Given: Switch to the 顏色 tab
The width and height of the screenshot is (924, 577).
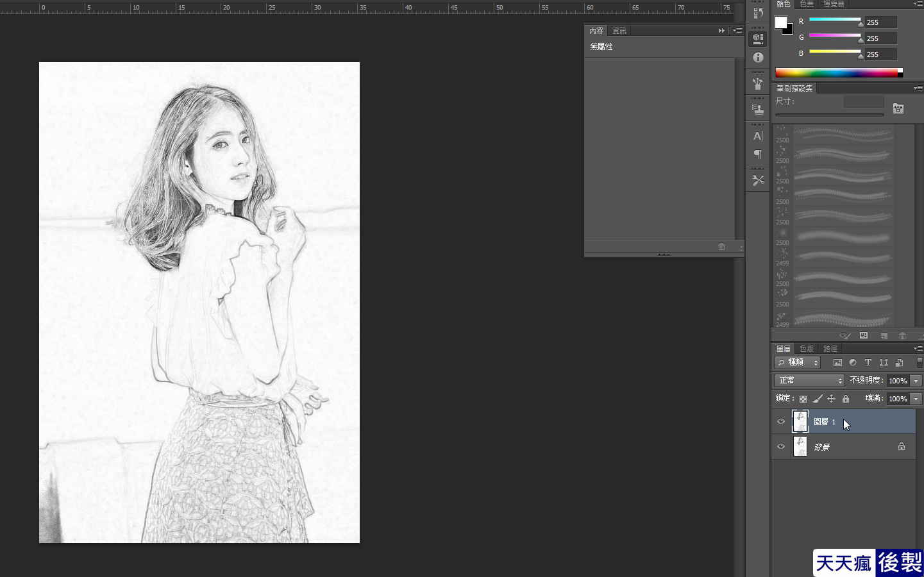Looking at the screenshot, I should (x=784, y=4).
